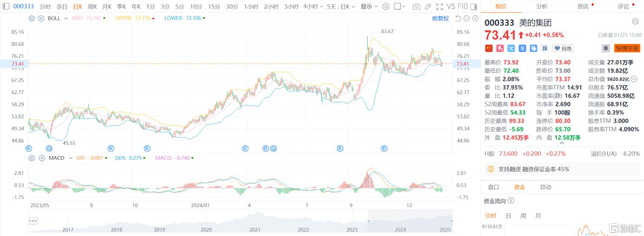Open the 评论 comments tab

tap(624, 7)
